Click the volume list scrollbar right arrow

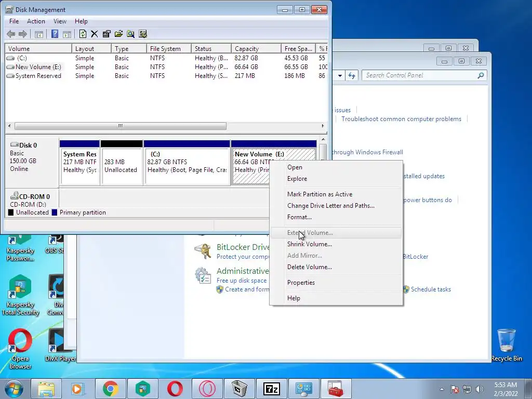(x=323, y=126)
